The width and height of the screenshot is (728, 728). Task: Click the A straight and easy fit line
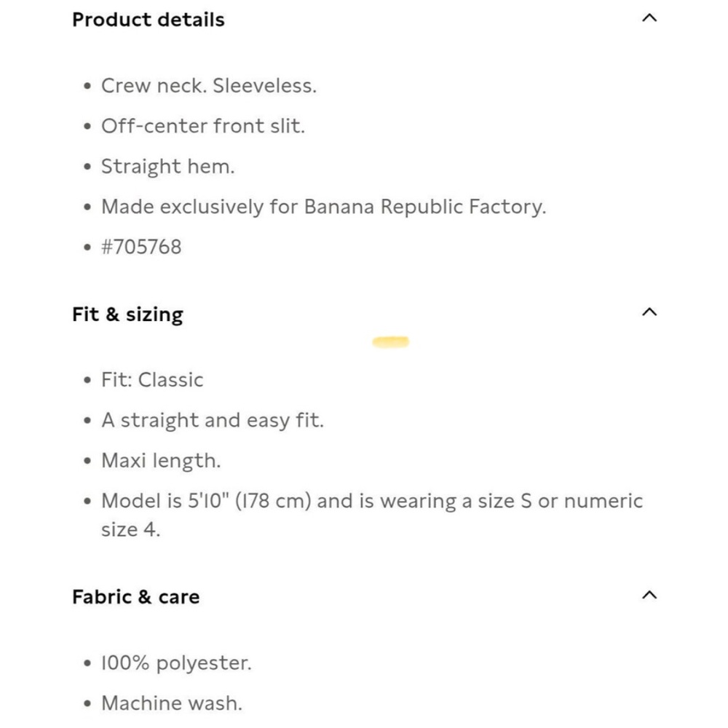pyautogui.click(x=212, y=421)
